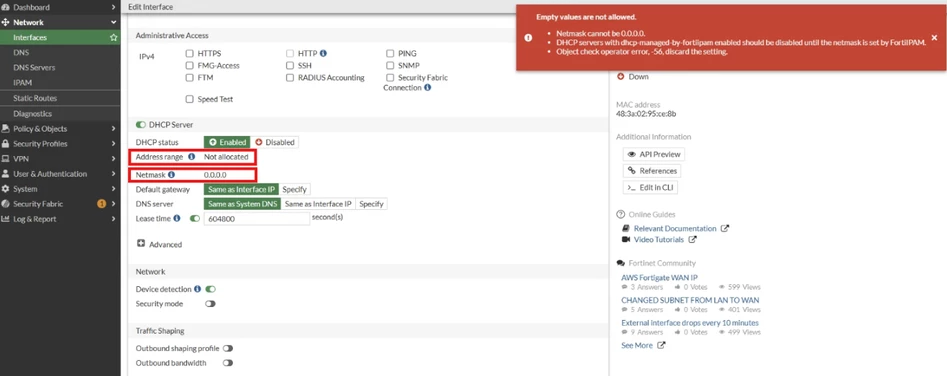Click the info icon beside Security Fabric Connection
Screen dimensions: 947x376
click(428, 88)
